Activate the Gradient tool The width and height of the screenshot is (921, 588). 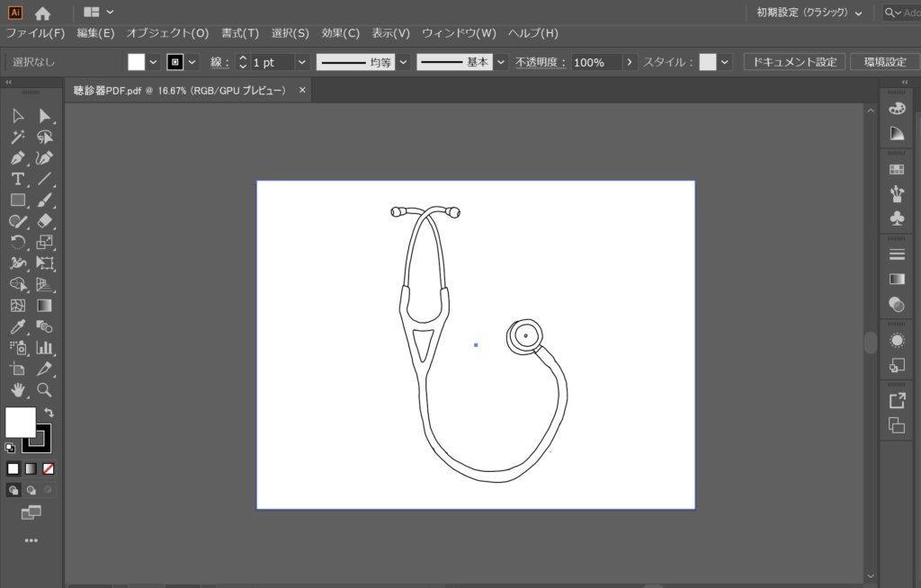coord(45,306)
